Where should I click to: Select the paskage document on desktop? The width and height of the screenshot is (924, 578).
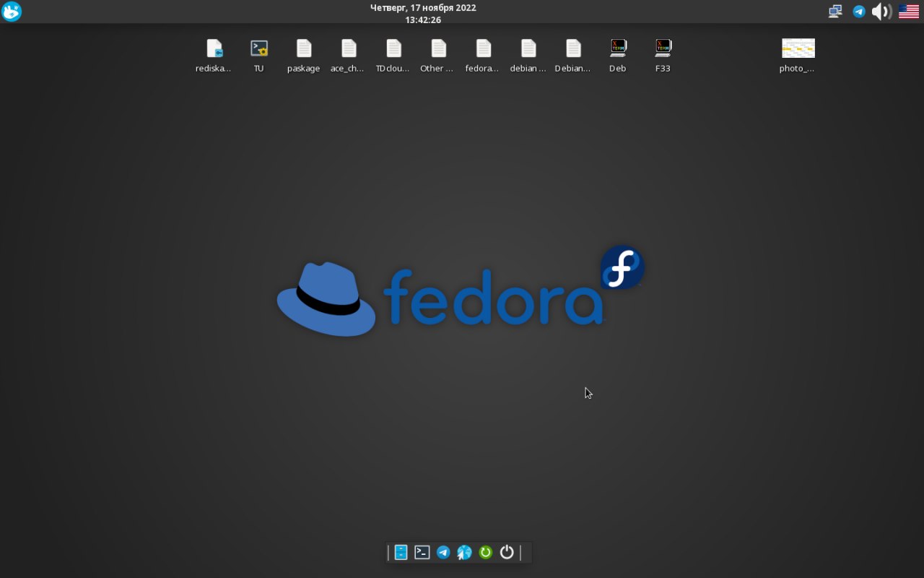pos(303,56)
